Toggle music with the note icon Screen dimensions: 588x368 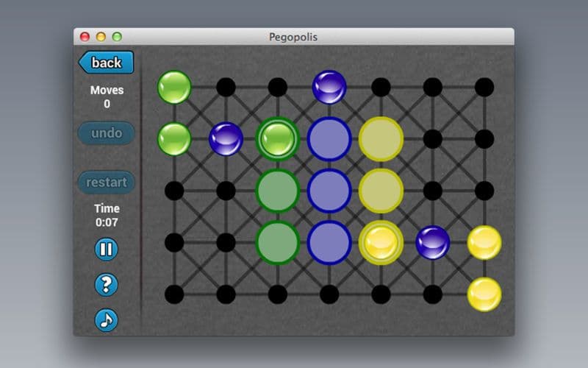pos(106,320)
